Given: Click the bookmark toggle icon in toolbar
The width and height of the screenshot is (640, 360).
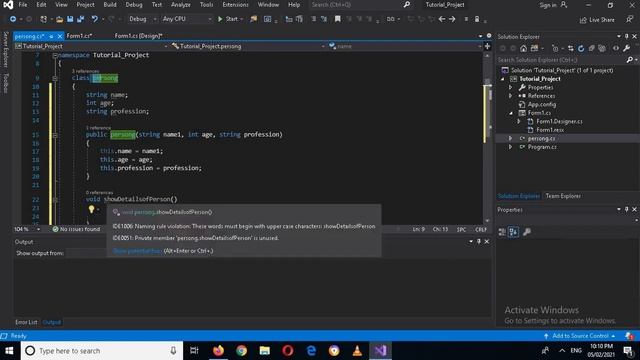Looking at the screenshot, I should 338,19.
